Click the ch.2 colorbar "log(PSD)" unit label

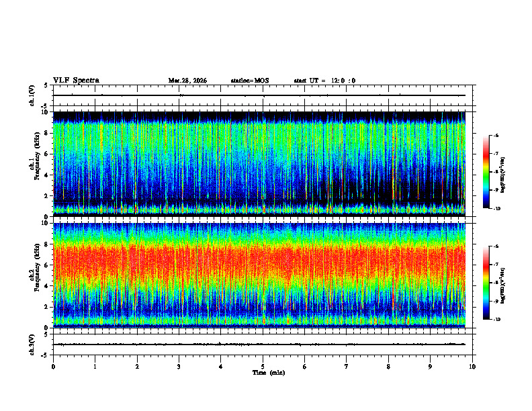pos(502,286)
